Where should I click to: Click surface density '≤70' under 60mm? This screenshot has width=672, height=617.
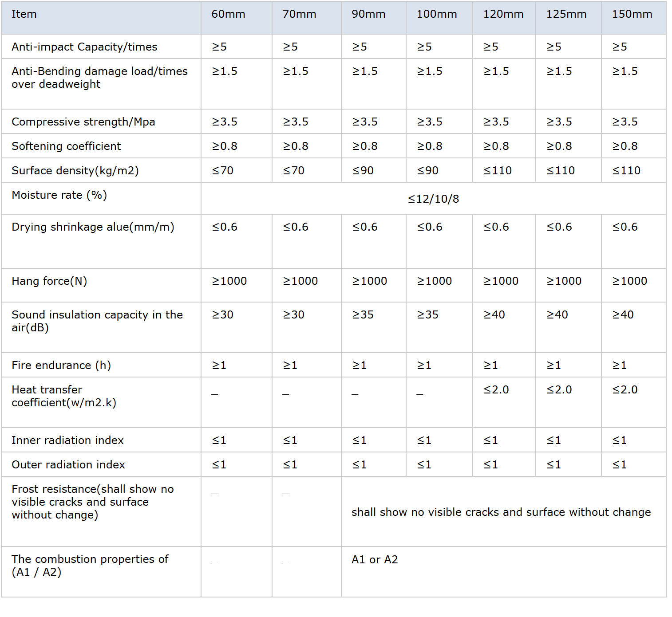pos(222,171)
